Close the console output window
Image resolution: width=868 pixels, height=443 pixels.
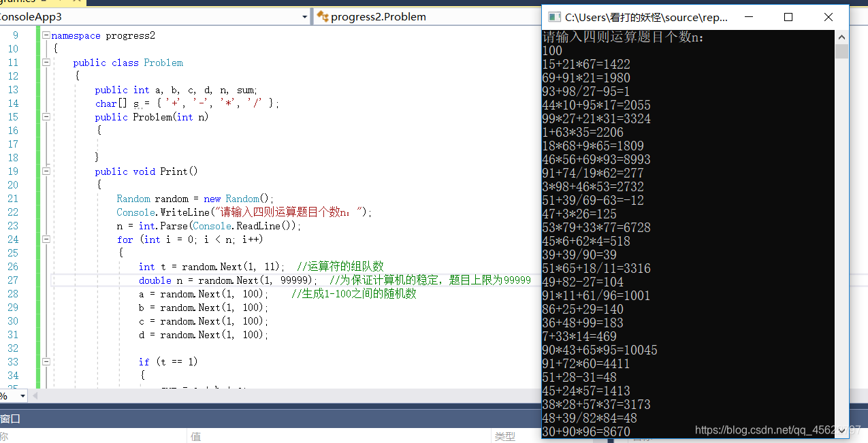pyautogui.click(x=828, y=17)
